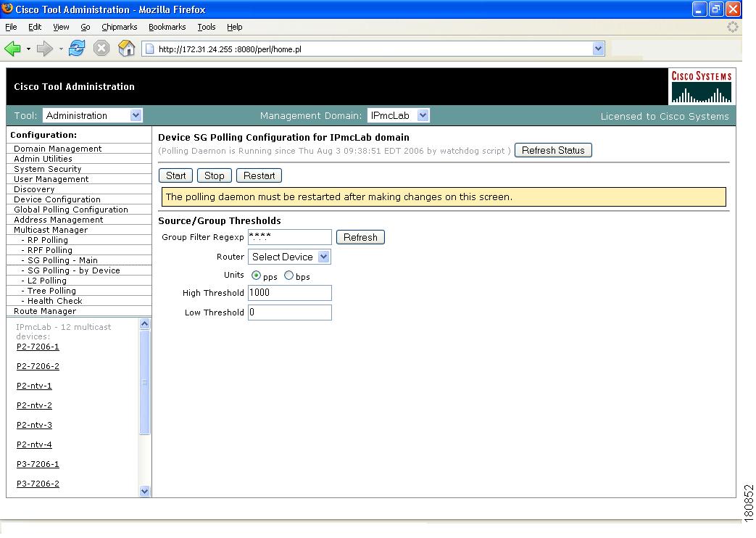Open device P2-7206-1 link

click(38, 347)
